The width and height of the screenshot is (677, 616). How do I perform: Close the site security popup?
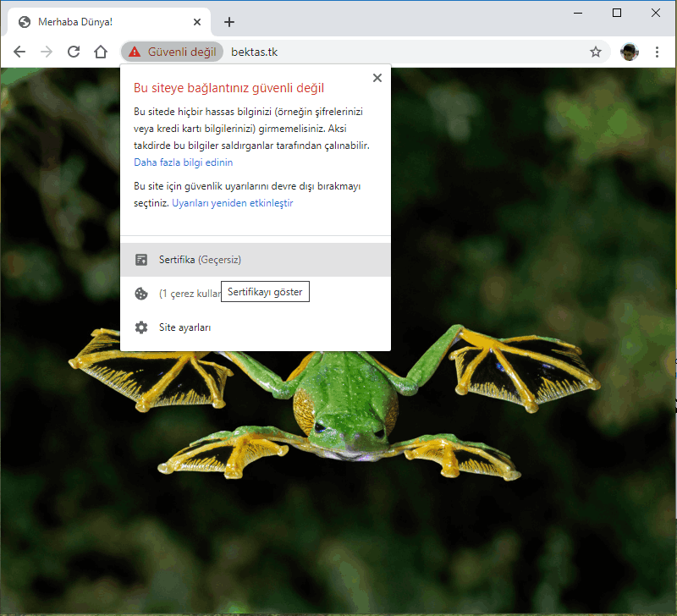point(377,78)
